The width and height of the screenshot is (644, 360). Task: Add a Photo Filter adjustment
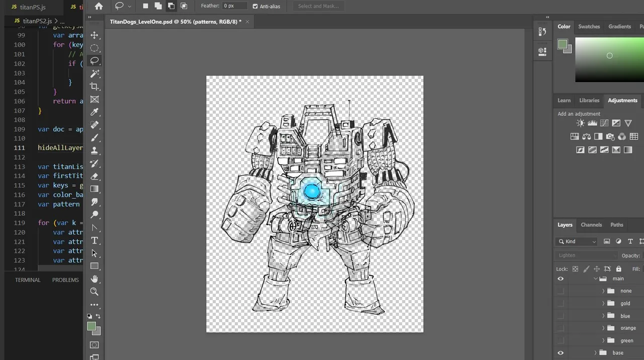(x=610, y=136)
